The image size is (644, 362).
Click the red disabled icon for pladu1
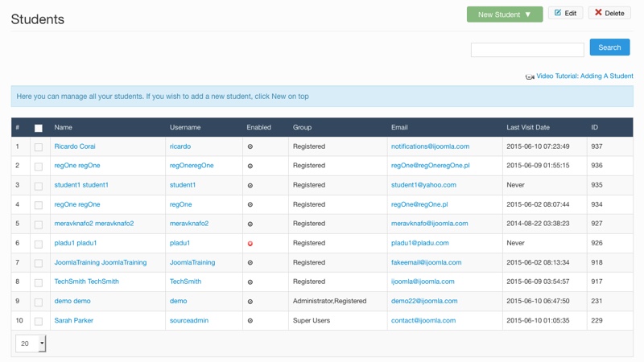tap(250, 244)
